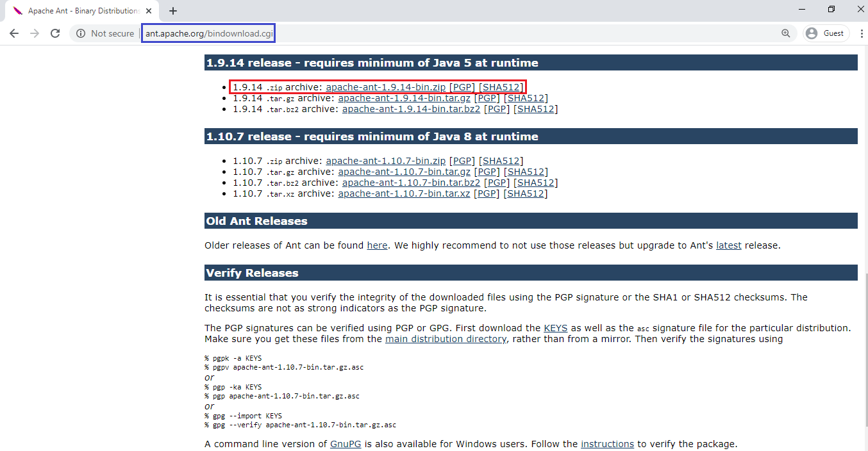
Task: Click the 'Old Ant Releases' heading
Action: [x=531, y=221]
